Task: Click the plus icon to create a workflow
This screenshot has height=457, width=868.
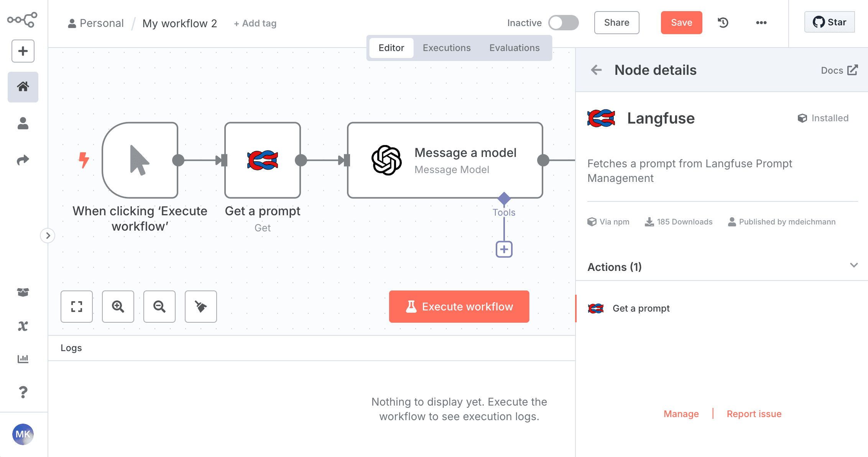Action: [x=23, y=51]
